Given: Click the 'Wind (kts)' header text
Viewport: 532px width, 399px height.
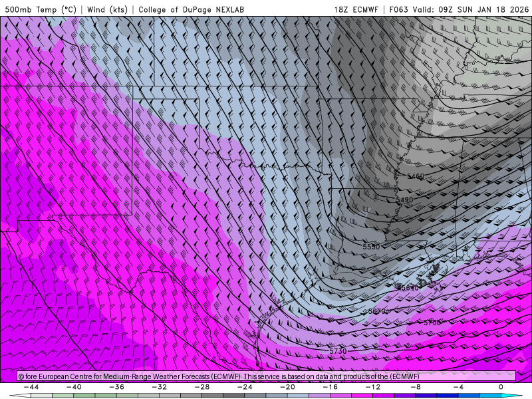Looking at the screenshot, I should pos(107,9).
